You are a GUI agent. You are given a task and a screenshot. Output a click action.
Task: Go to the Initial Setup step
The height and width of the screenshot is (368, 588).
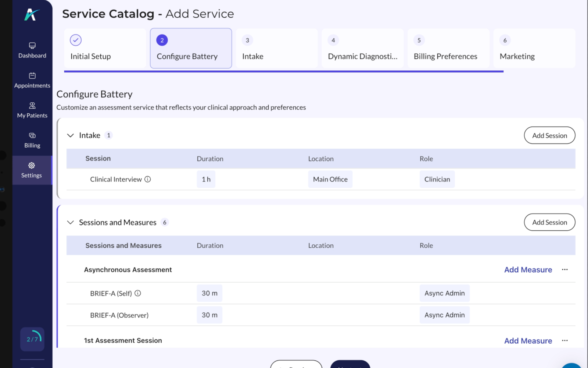tap(105, 48)
